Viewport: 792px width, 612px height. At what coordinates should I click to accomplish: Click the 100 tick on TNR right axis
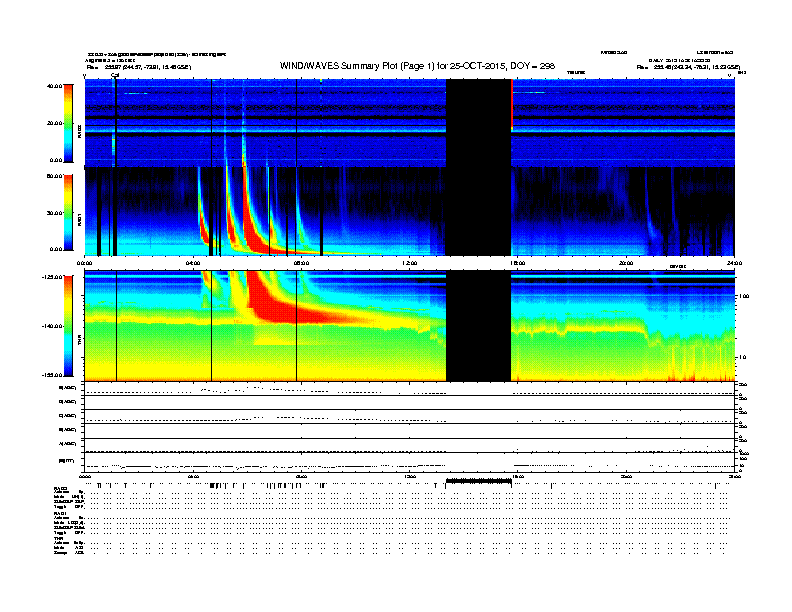point(744,296)
